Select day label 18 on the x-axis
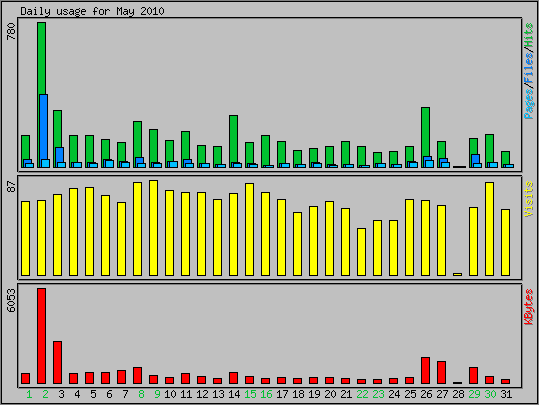This screenshot has width=539, height=405. pyautogui.click(x=298, y=394)
